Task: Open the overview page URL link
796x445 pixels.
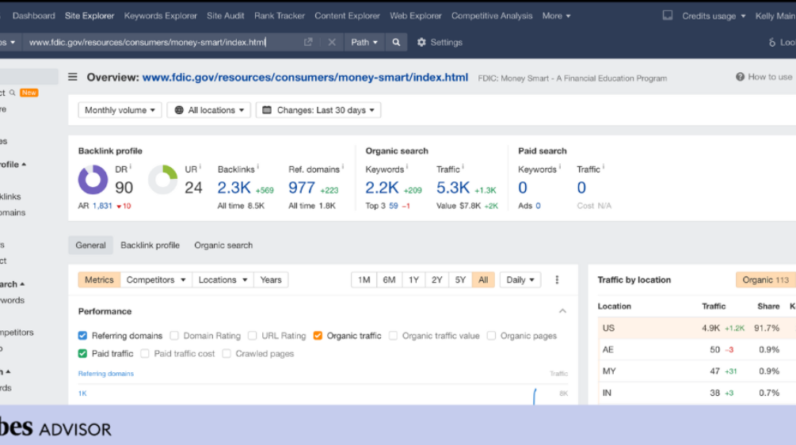Action: 305,77
